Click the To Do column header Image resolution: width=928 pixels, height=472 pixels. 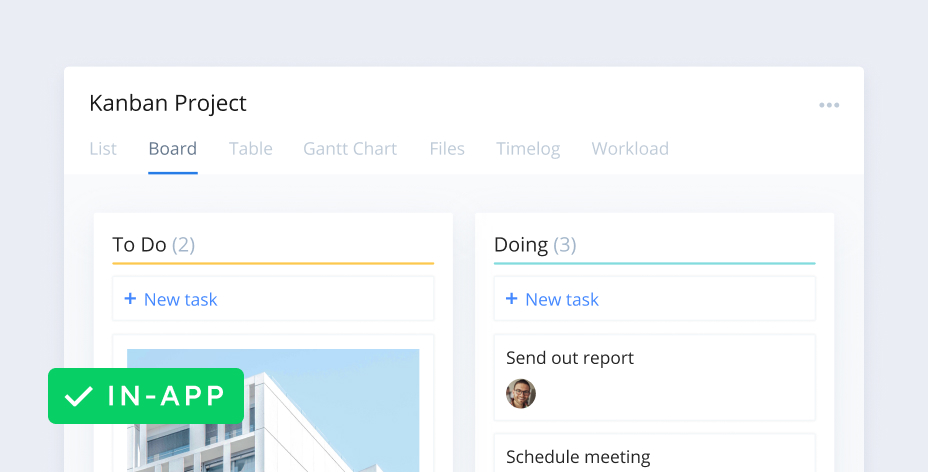tap(153, 245)
